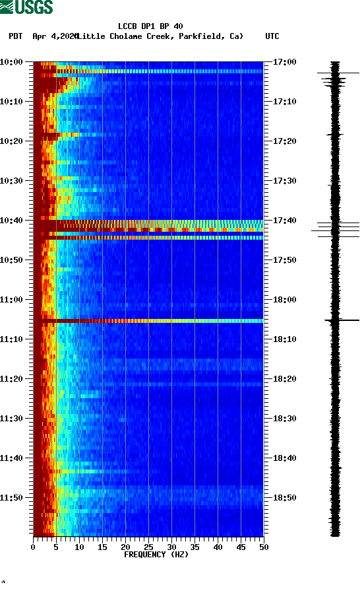This screenshot has width=364, height=589.
Task: Click the '17:30' UTC time label
Action: (x=284, y=181)
